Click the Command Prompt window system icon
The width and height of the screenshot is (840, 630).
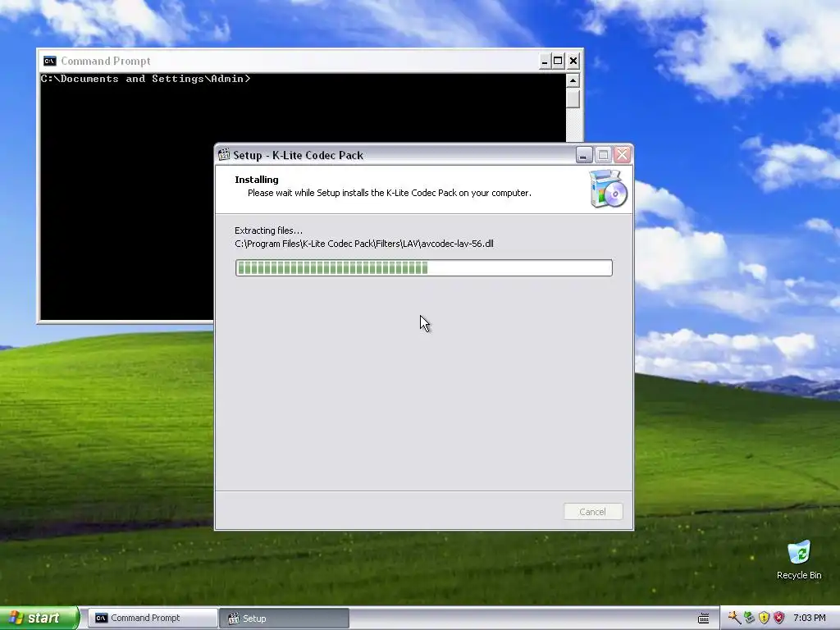pyautogui.click(x=50, y=61)
